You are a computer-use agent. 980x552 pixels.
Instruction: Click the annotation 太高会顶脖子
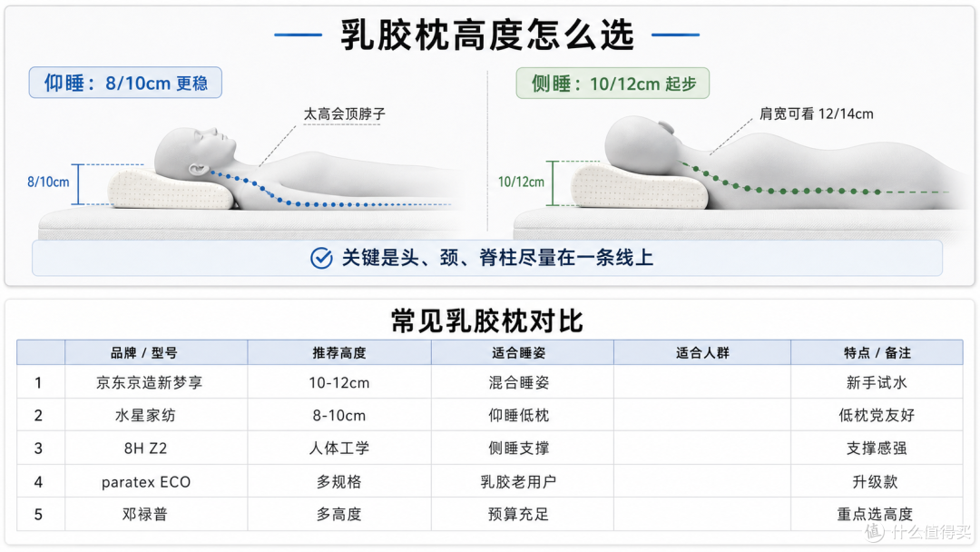point(345,113)
